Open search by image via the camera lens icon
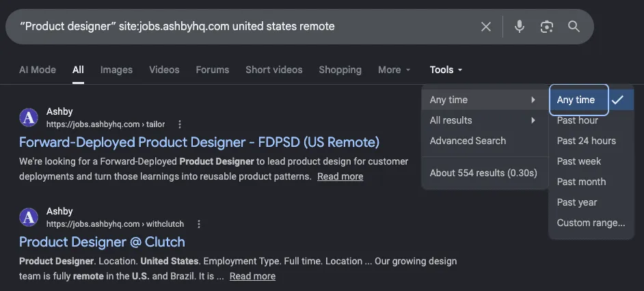 546,27
